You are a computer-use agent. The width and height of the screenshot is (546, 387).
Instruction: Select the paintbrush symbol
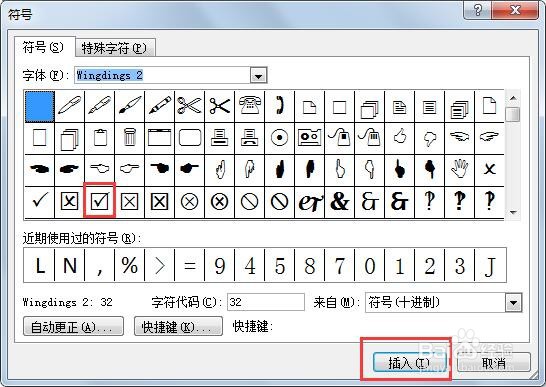[130, 106]
